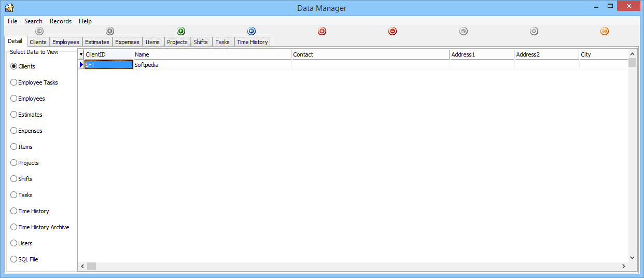Screen dimensions: 644x278
Task: Switch to the Clients tab
Action: (38, 42)
